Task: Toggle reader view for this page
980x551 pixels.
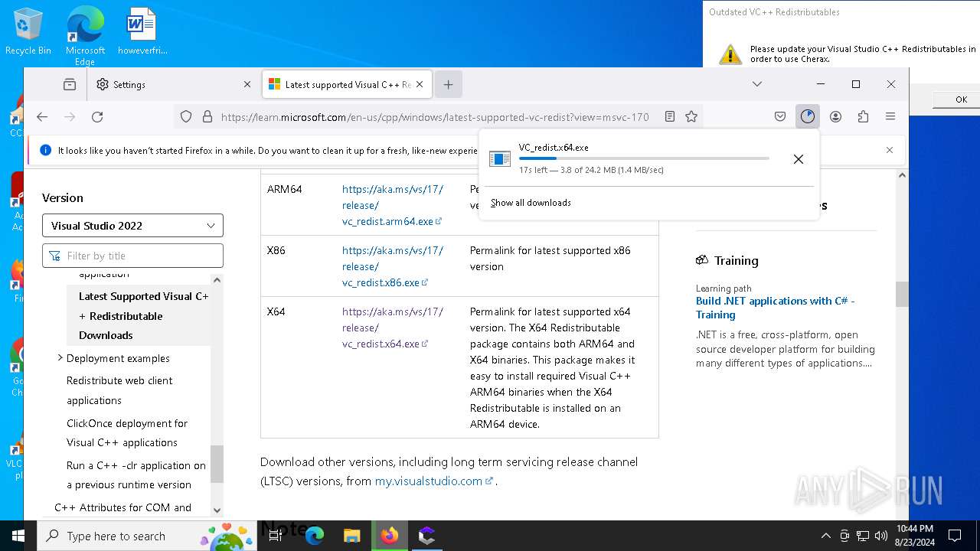Action: pos(670,117)
